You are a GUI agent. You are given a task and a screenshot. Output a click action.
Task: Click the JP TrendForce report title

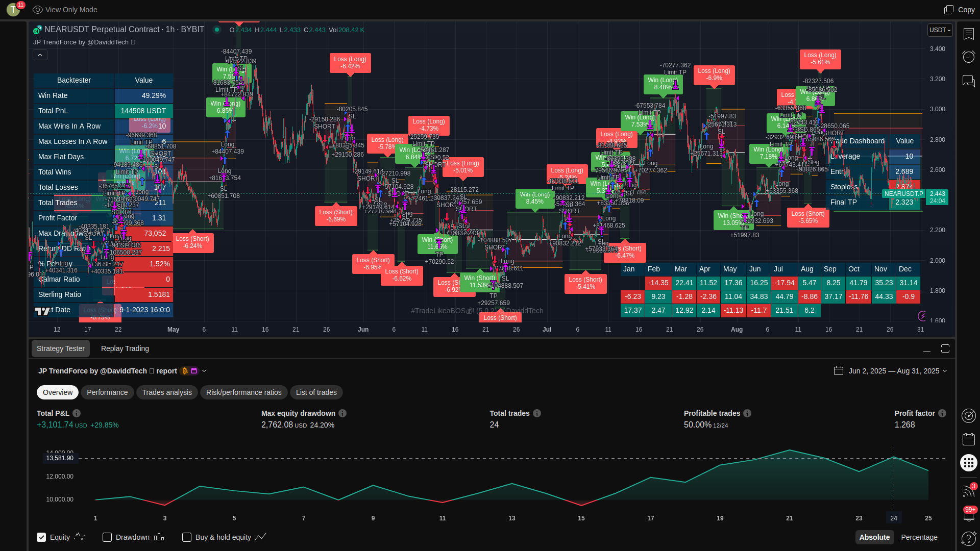tap(108, 371)
